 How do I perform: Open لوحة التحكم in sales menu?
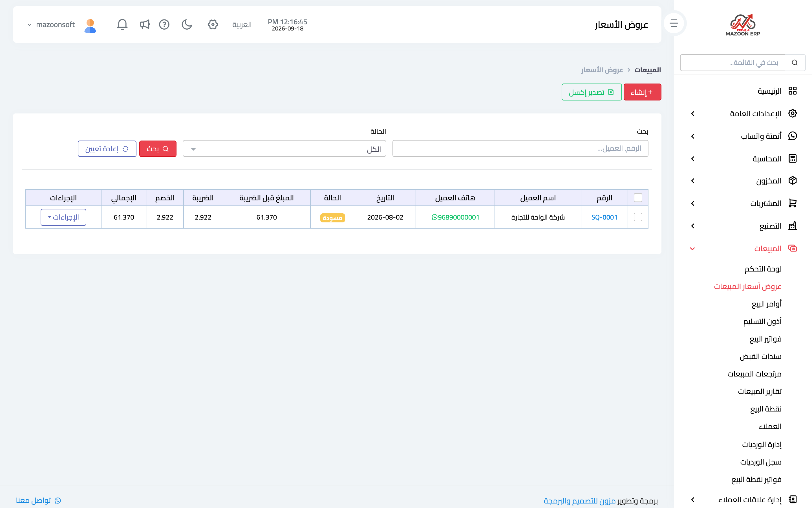[763, 269]
